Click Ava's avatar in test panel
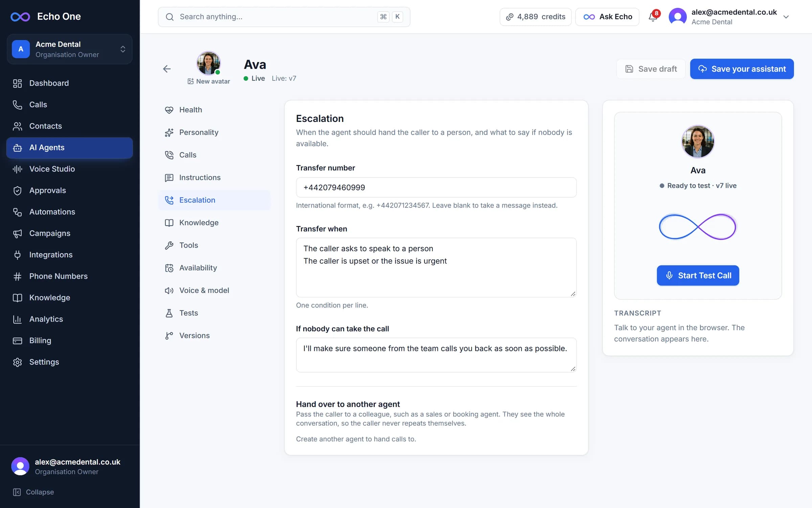The width and height of the screenshot is (812, 508). tap(698, 142)
